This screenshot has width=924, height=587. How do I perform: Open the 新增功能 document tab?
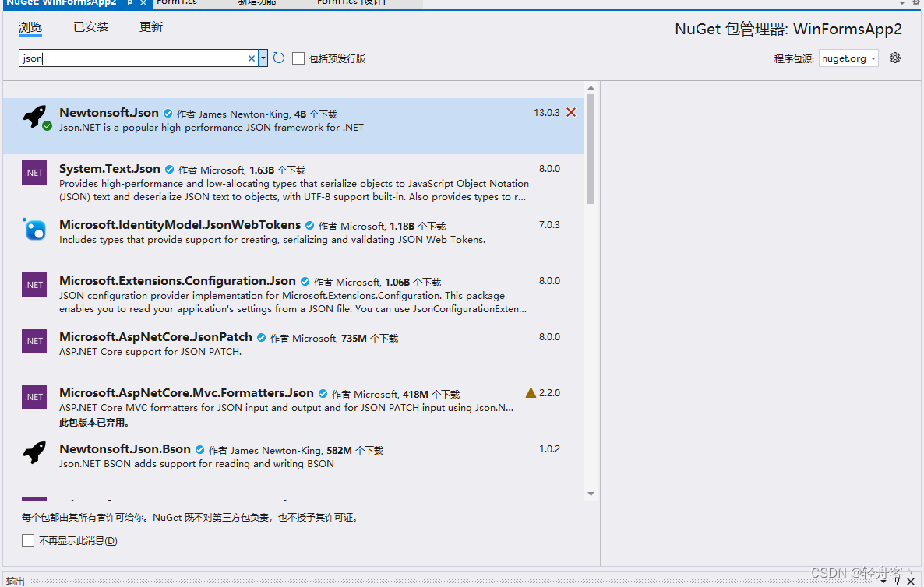[x=257, y=3]
